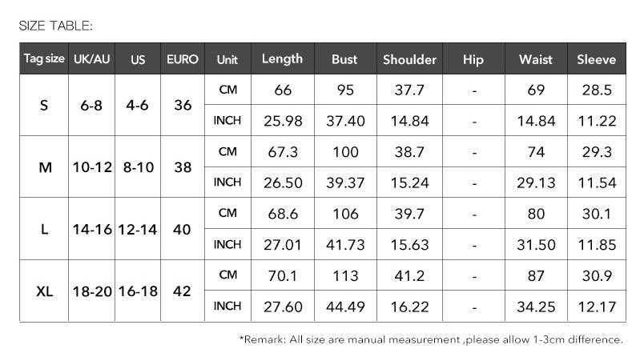Select the UK/AU column header
The height and width of the screenshot is (361, 644).
point(91,60)
